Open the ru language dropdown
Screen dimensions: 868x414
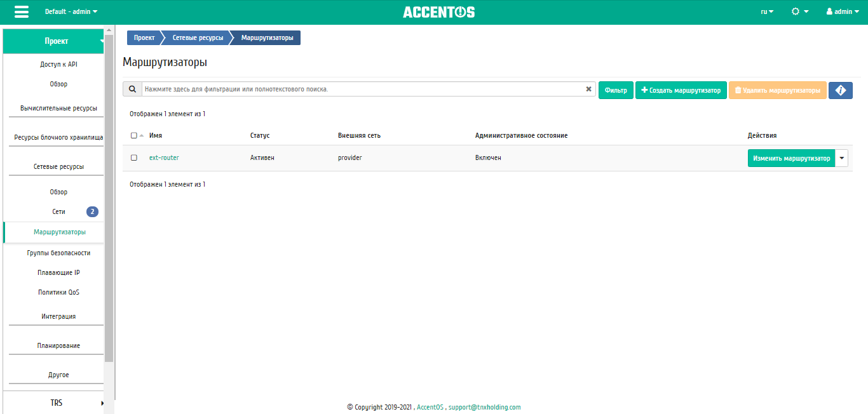coord(767,12)
